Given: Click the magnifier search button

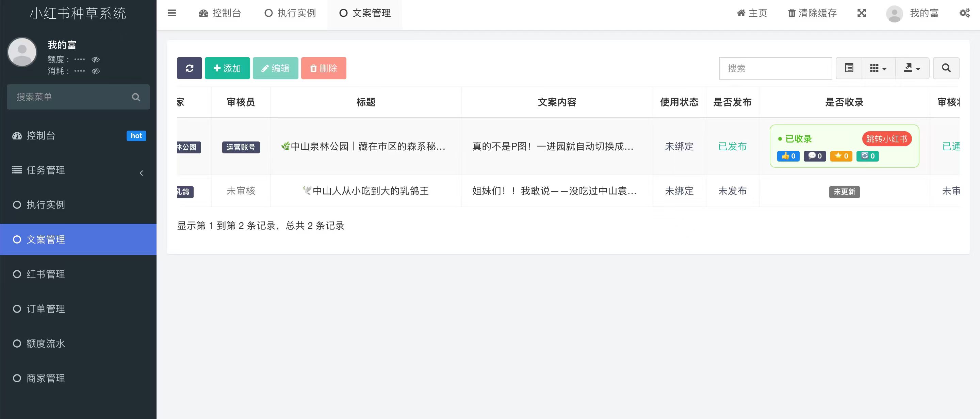Looking at the screenshot, I should [946, 68].
